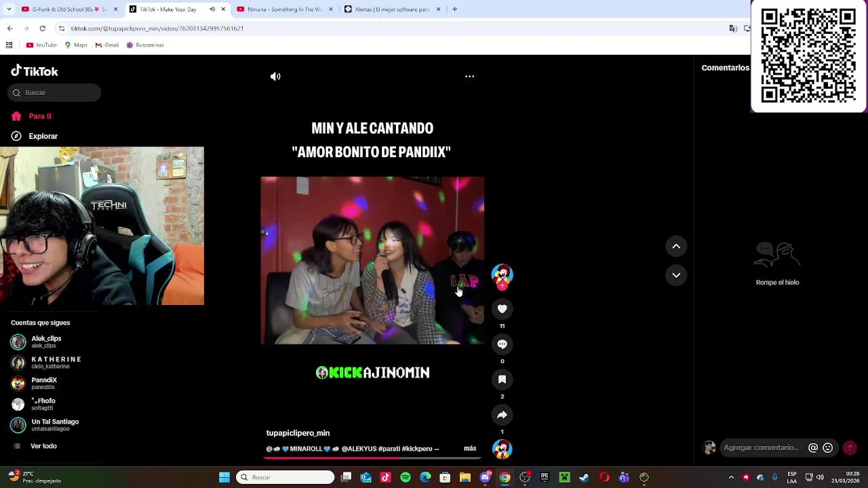Insert a mention with @ icon

point(813,448)
